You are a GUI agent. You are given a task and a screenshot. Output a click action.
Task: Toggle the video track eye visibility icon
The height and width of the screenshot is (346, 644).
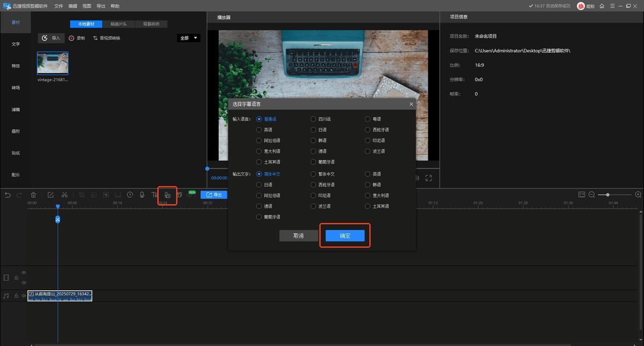(24, 273)
